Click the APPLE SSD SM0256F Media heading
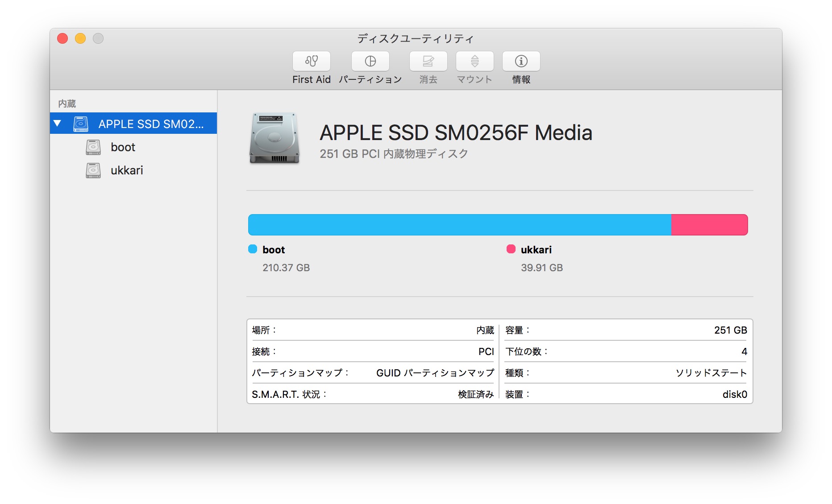This screenshot has height=504, width=832. pyautogui.click(x=456, y=133)
